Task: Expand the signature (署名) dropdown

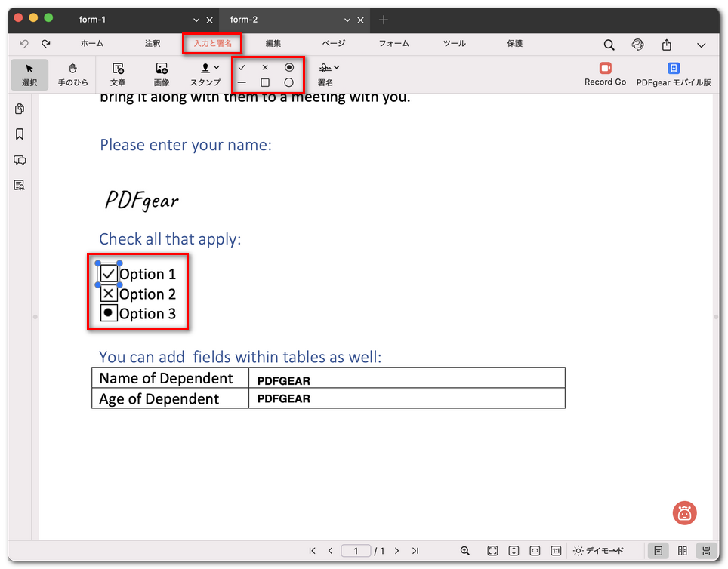Action: (336, 68)
